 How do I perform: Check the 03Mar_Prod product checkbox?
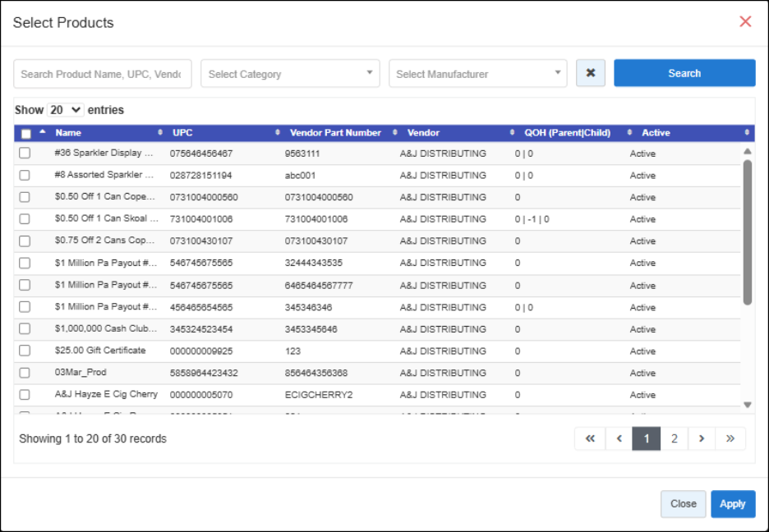pos(25,372)
